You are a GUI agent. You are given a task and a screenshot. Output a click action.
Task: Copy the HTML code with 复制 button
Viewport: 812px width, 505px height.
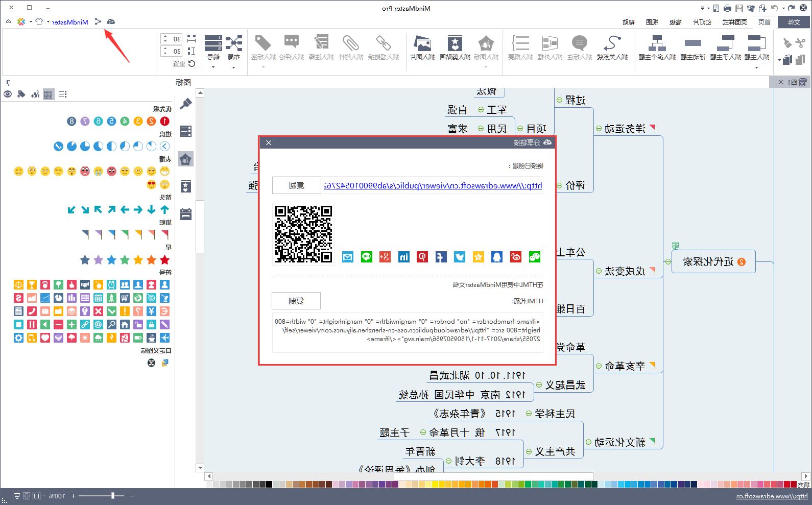coord(296,301)
